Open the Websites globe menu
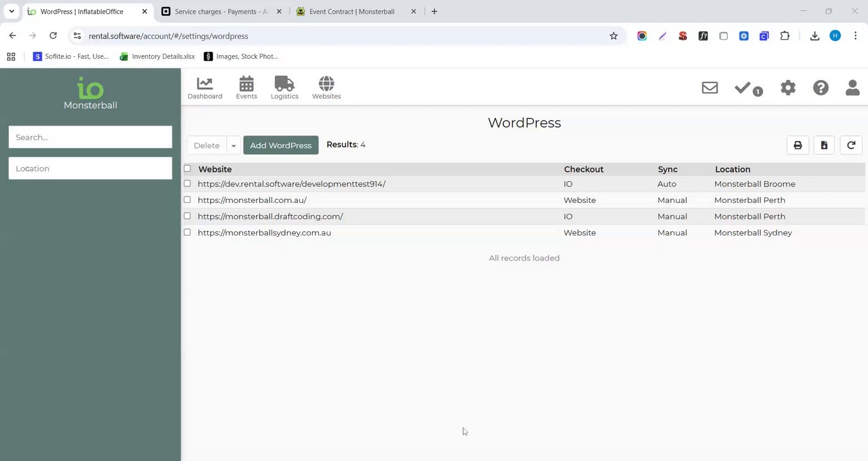Viewport: 868px width, 461px height. pyautogui.click(x=326, y=88)
